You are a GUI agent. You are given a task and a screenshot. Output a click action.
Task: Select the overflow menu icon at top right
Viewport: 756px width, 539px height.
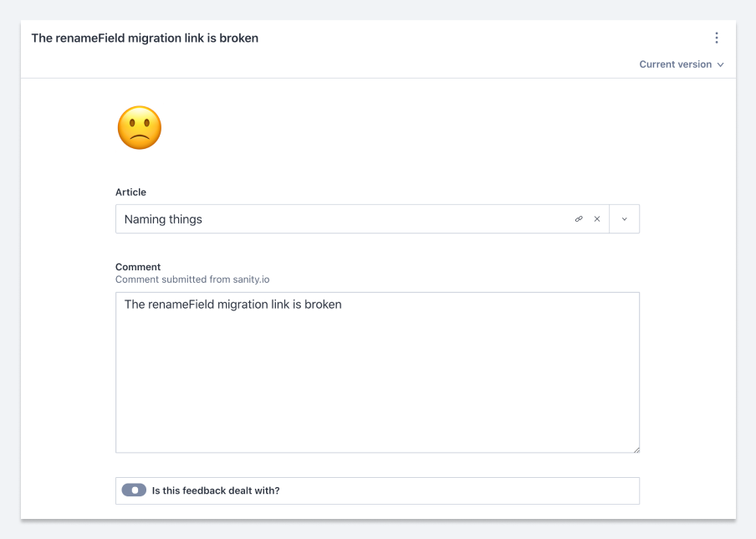point(717,38)
